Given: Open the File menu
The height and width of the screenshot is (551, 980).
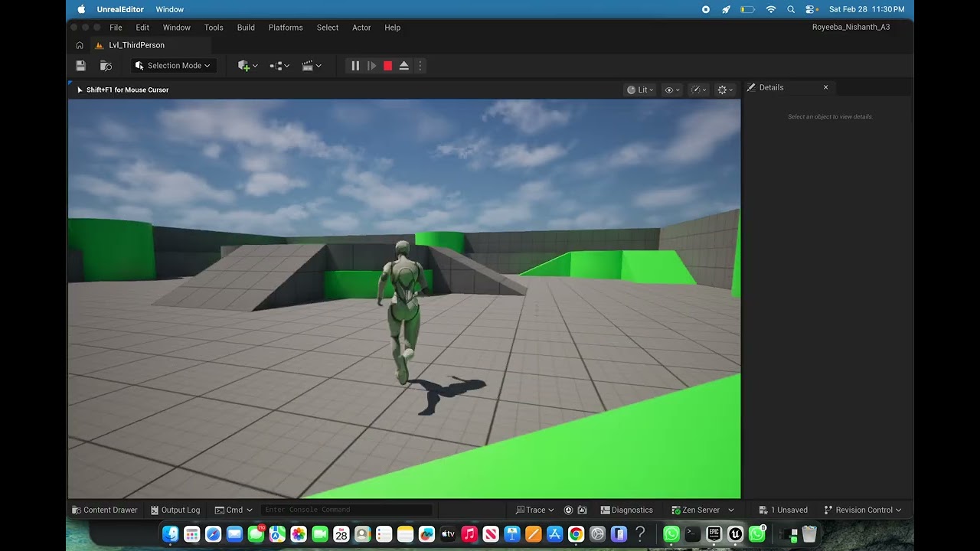Looking at the screenshot, I should 116,28.
